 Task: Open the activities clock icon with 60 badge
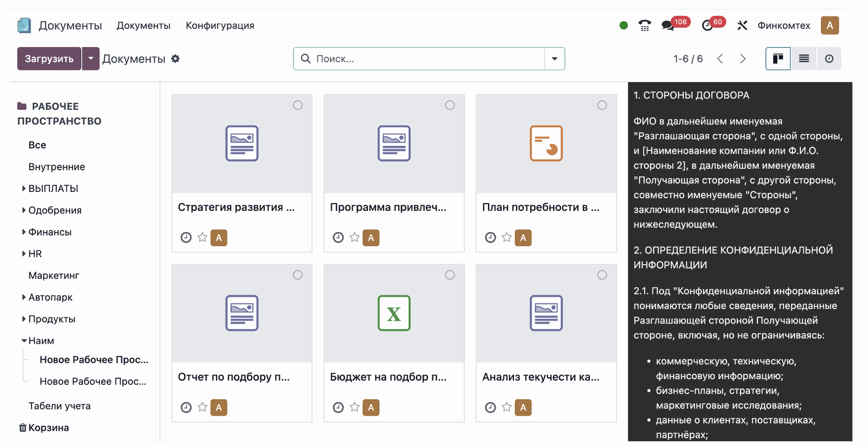click(708, 26)
